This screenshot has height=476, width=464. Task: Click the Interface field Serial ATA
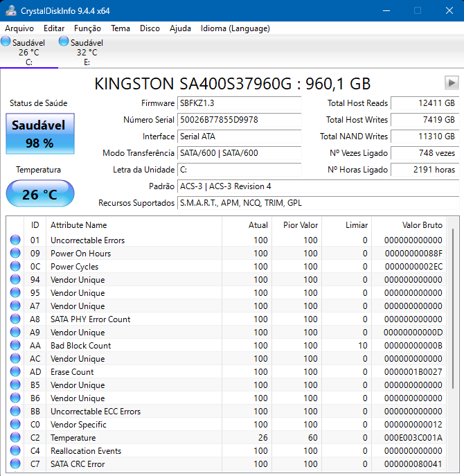[x=239, y=136]
